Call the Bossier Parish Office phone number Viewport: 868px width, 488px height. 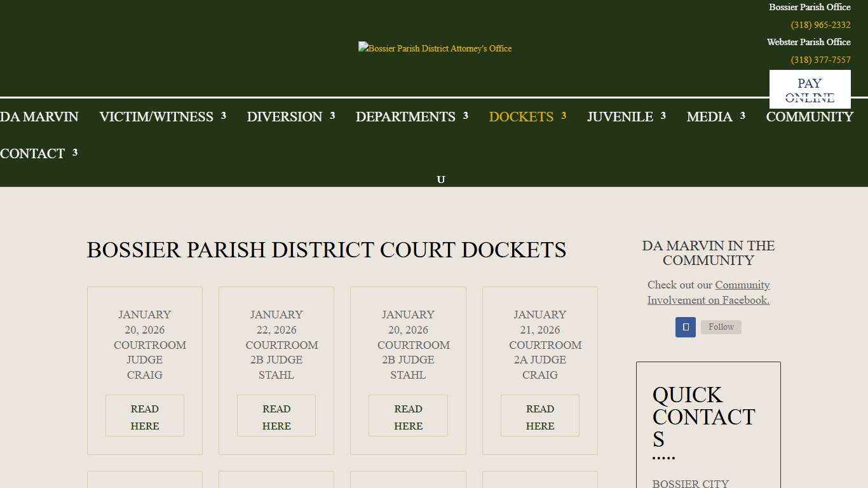[820, 25]
